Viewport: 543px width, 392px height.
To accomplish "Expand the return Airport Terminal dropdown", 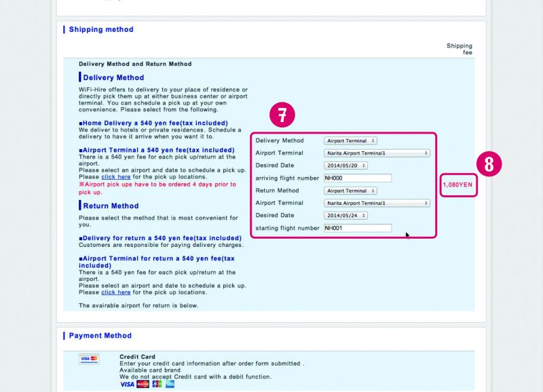I will (377, 203).
